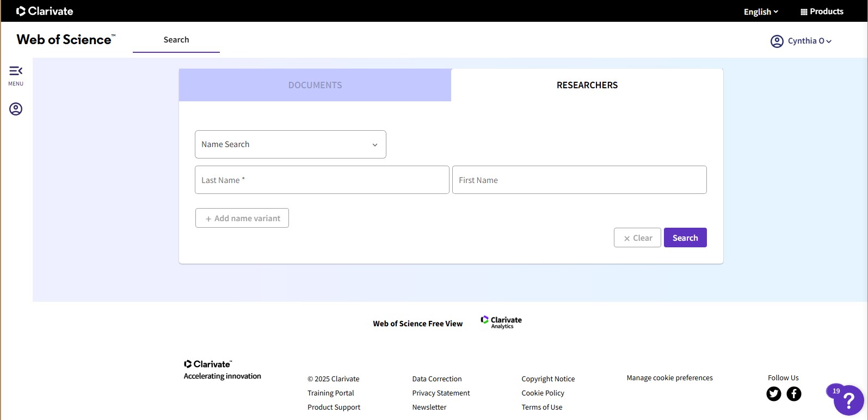Open the Newsletter link
Viewport: 868px width, 420px height.
[429, 407]
